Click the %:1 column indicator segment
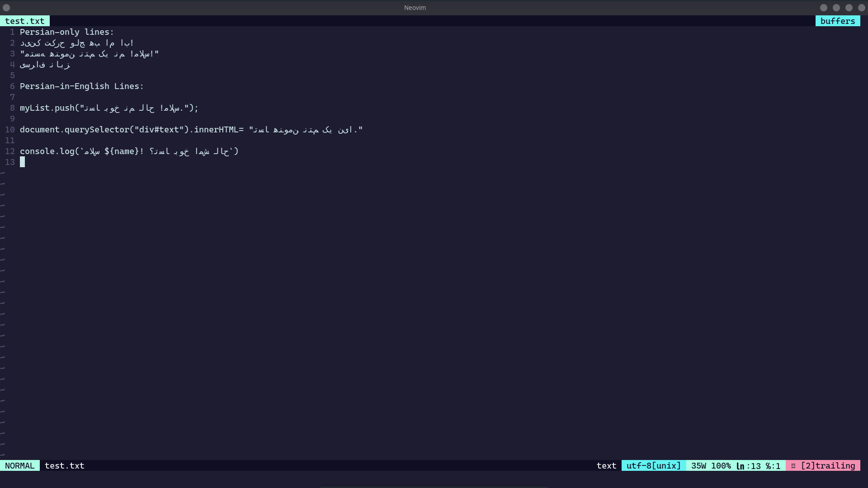Image resolution: width=868 pixels, height=488 pixels. point(773,465)
